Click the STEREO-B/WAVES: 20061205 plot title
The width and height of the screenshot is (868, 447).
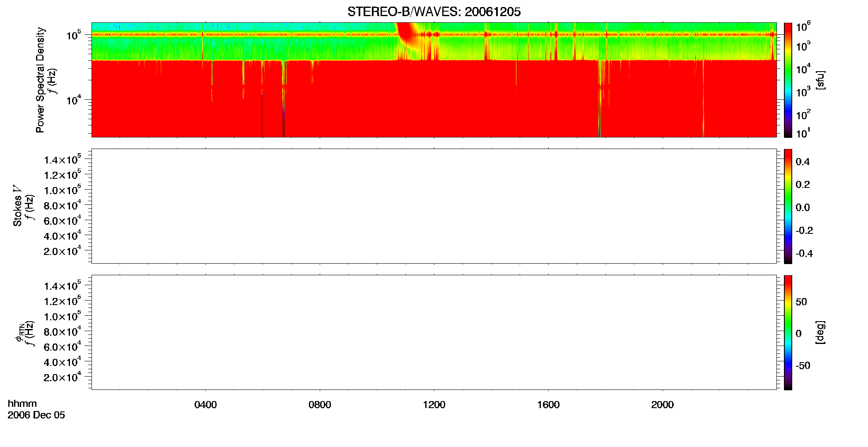(434, 12)
